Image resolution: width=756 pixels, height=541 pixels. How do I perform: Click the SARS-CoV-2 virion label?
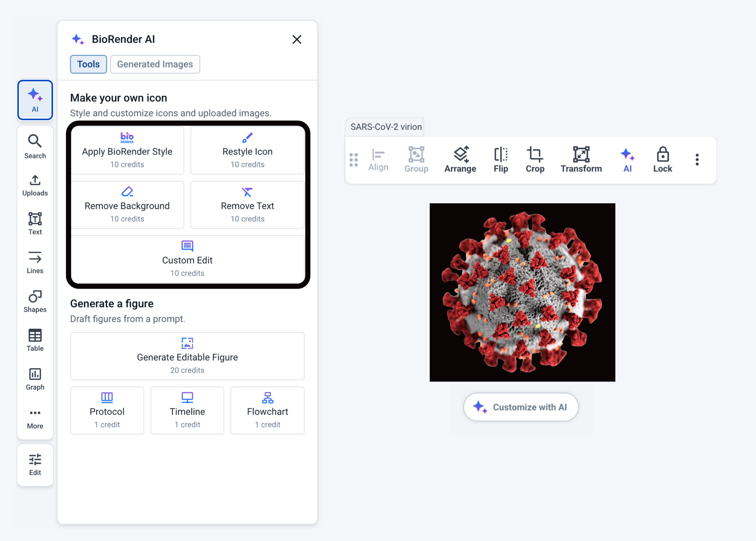coord(386,127)
